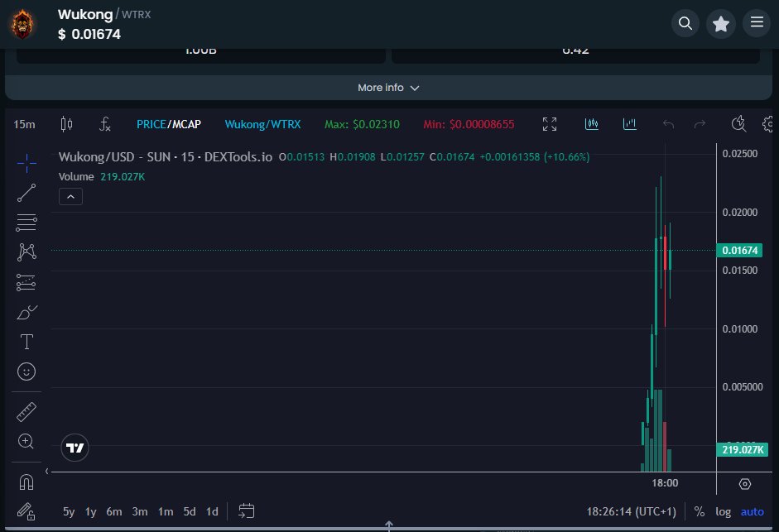Click the TradingView logo badge
The height and width of the screenshot is (532, 779).
pos(75,448)
